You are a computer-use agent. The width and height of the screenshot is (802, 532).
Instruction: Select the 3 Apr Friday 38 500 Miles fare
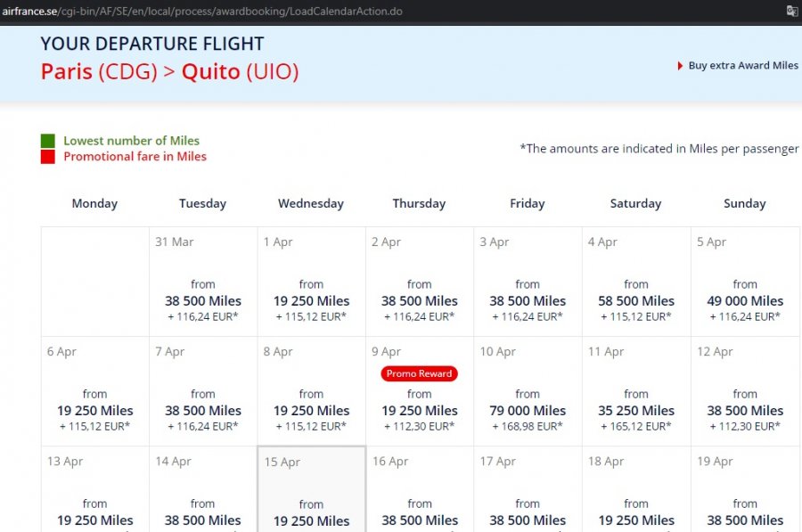click(x=528, y=300)
